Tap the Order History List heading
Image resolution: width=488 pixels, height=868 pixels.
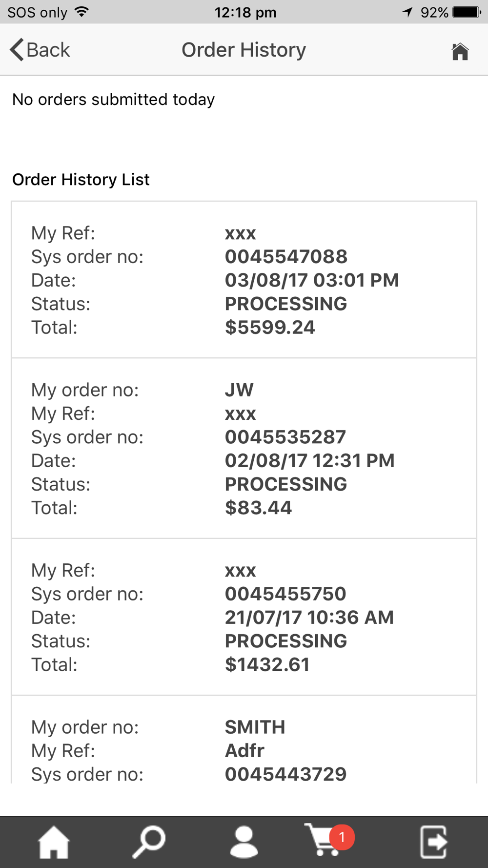coord(81,180)
